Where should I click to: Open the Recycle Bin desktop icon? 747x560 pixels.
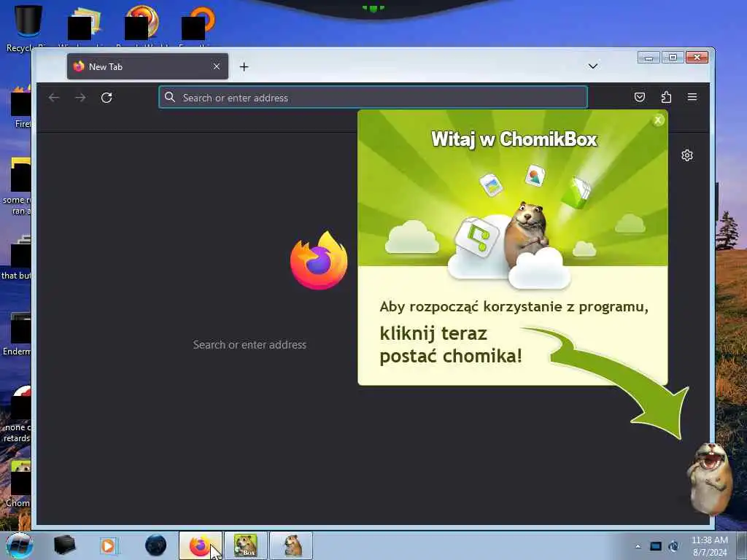[28, 28]
